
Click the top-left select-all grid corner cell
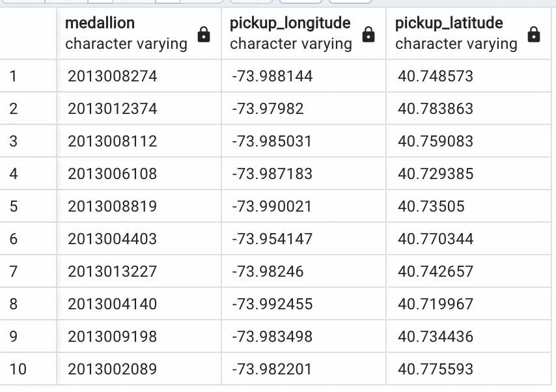[28, 33]
